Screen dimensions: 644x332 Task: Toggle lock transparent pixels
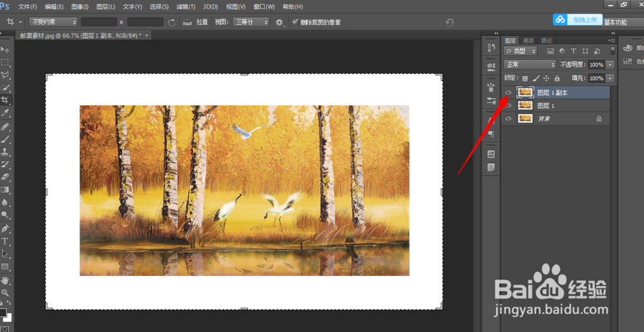tap(525, 78)
